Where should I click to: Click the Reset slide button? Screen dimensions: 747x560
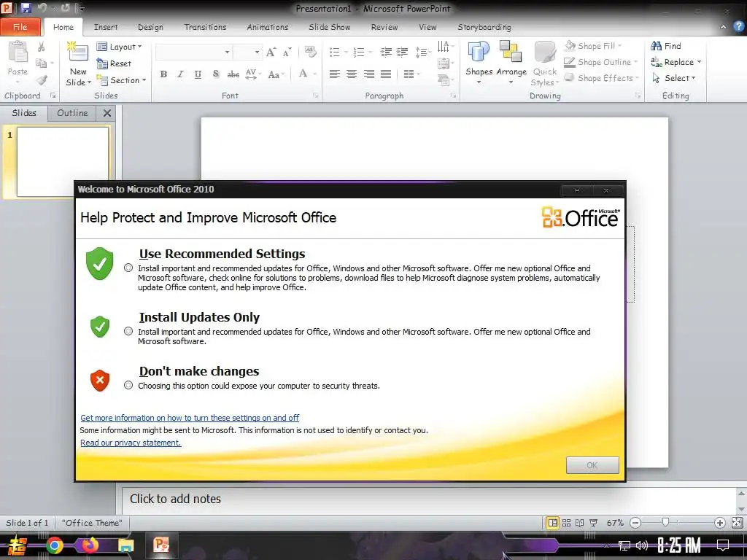tap(115, 63)
